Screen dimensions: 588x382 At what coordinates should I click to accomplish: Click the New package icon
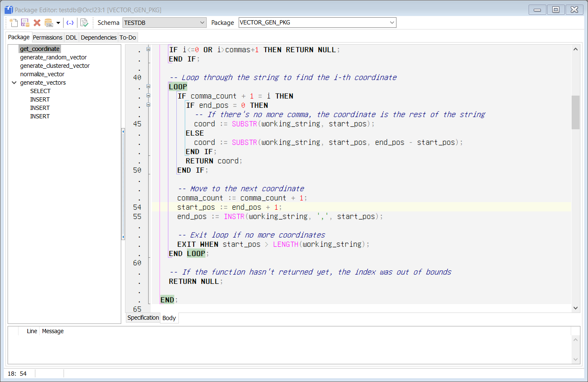(13, 23)
